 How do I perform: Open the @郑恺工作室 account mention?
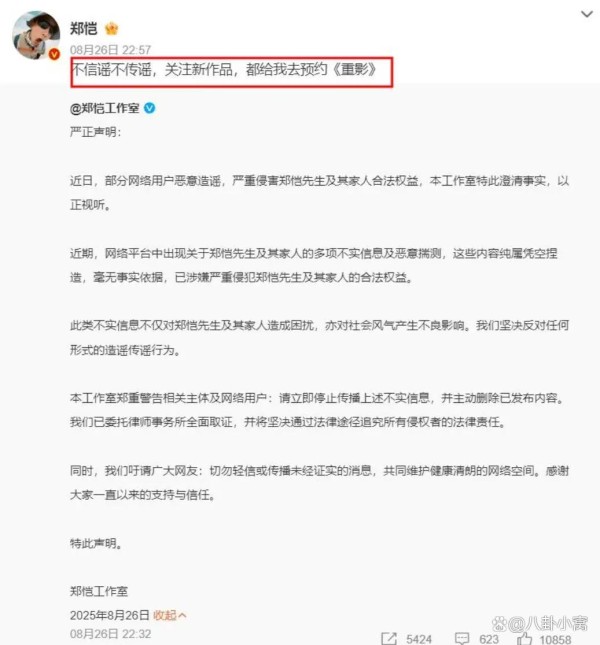pyautogui.click(x=105, y=108)
